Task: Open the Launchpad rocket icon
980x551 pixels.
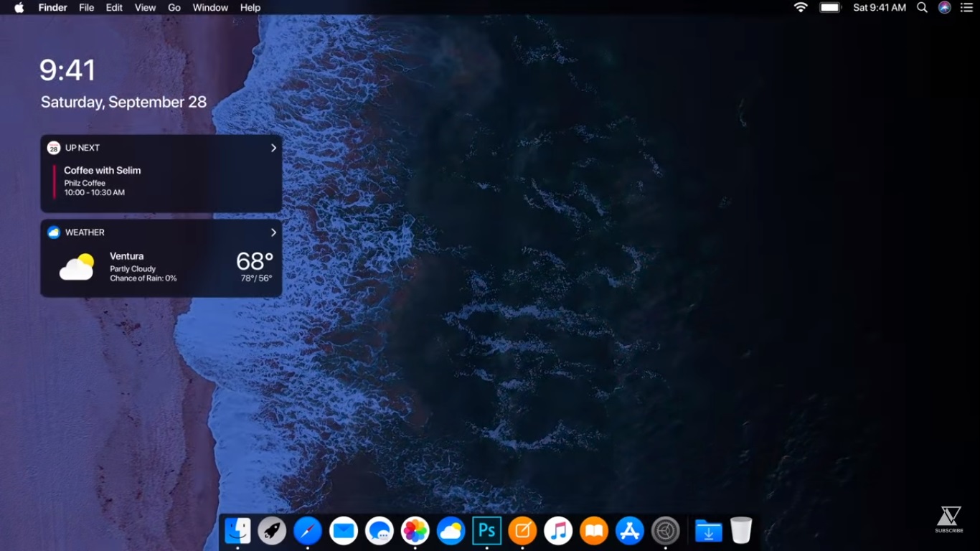Action: (x=272, y=531)
